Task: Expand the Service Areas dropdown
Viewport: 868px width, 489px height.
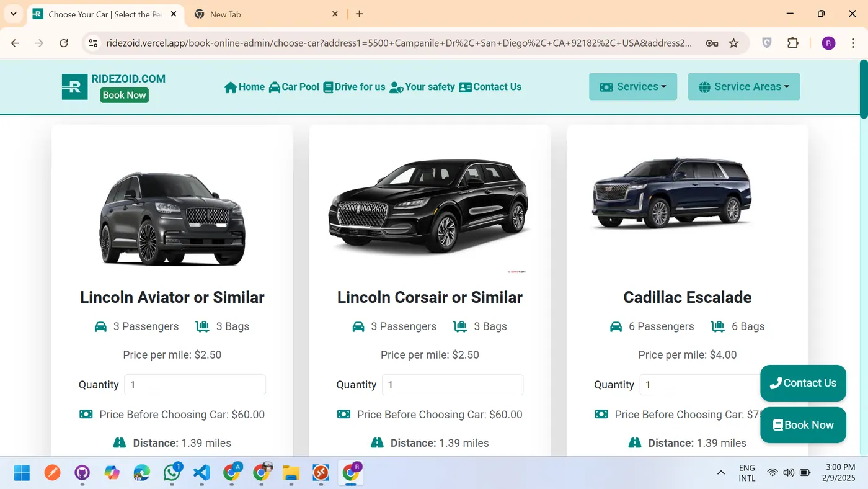Action: (744, 87)
